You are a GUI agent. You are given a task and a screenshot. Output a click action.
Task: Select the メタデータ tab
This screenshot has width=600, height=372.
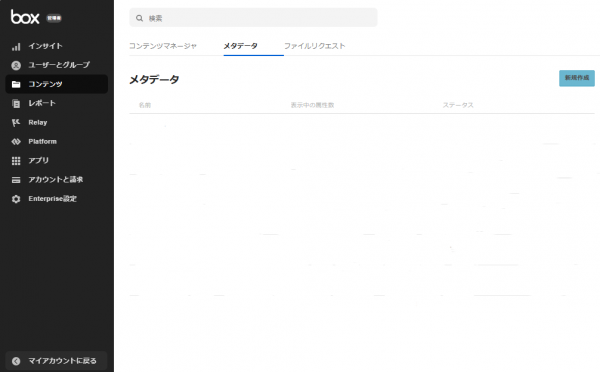240,46
